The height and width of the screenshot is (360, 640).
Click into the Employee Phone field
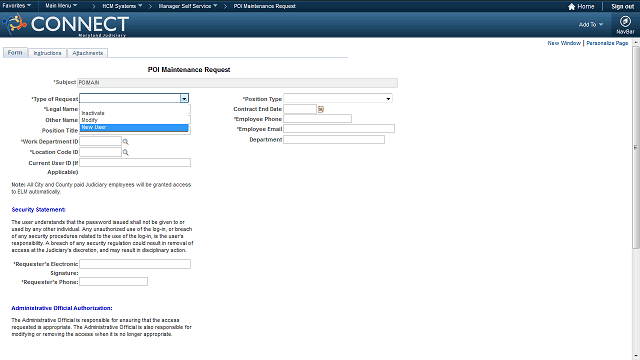click(x=318, y=119)
